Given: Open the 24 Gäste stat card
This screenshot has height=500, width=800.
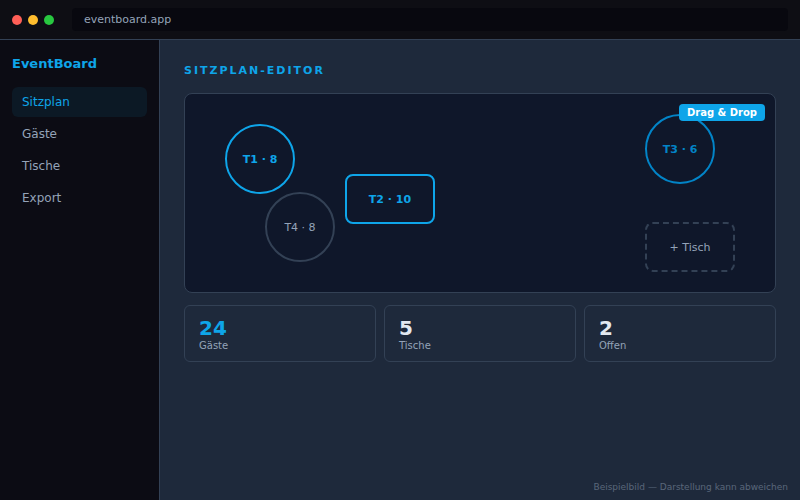Looking at the screenshot, I should pos(280,333).
